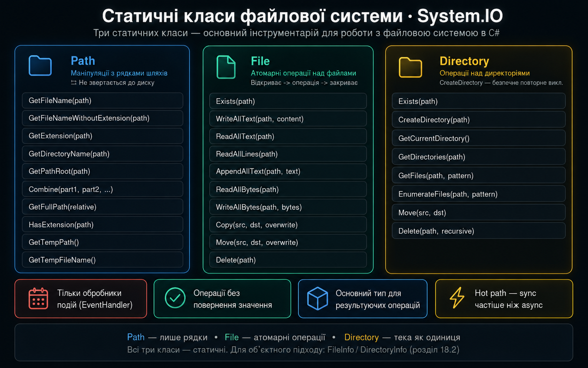
Task: Select Delete(path, recursive) row
Action: coord(479,231)
